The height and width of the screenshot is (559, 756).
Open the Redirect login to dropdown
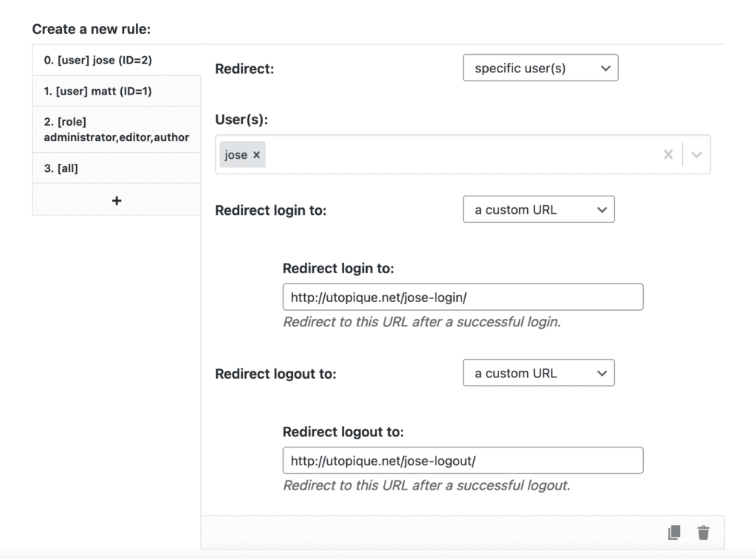[538, 209]
